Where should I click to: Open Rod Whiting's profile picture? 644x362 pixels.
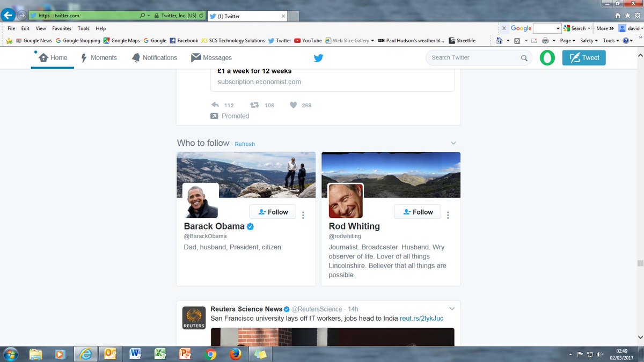(x=346, y=201)
